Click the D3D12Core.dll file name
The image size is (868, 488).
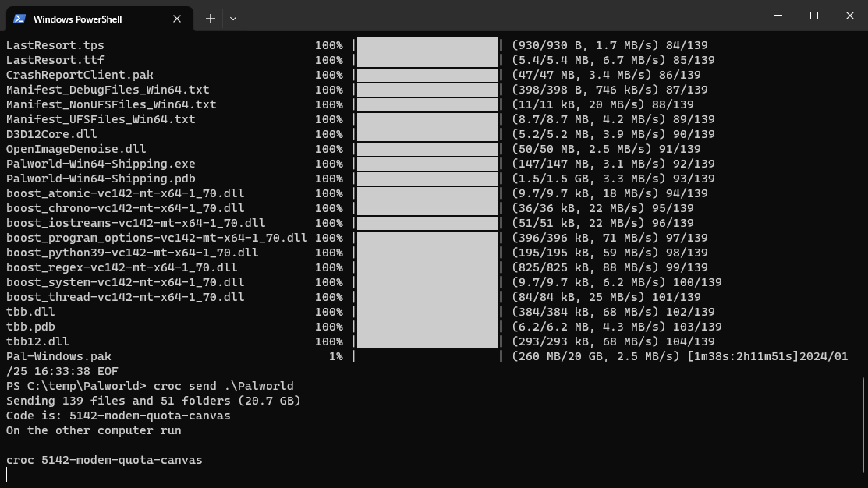coord(51,134)
